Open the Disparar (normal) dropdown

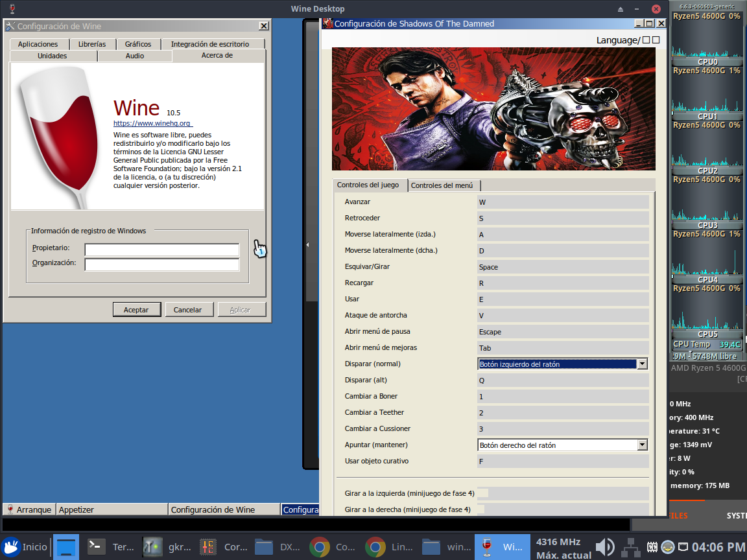click(x=641, y=364)
